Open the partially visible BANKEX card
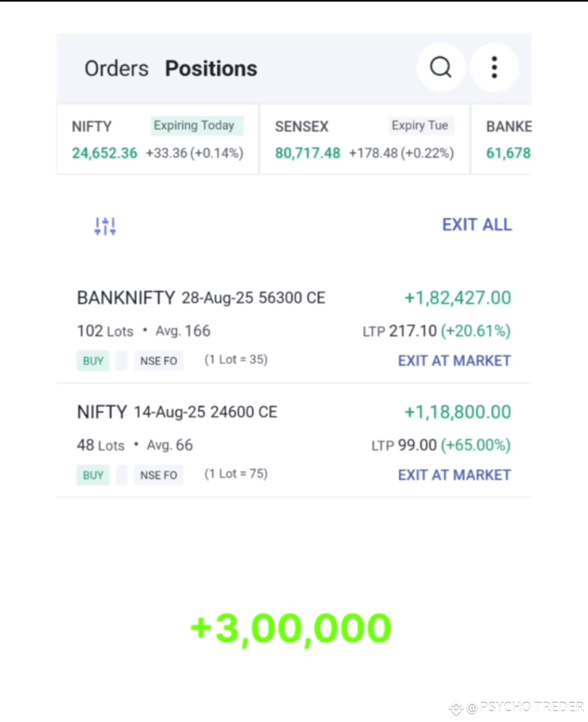588x722 pixels. 501,139
